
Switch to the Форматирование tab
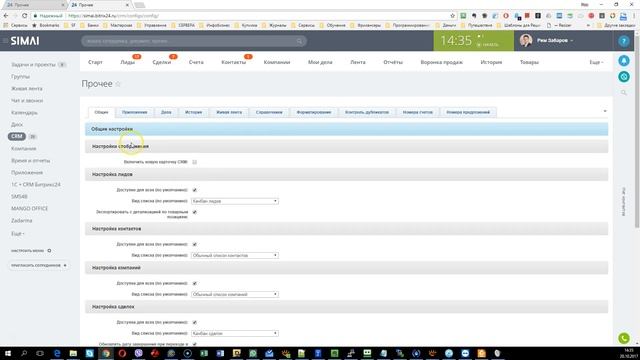point(314,112)
